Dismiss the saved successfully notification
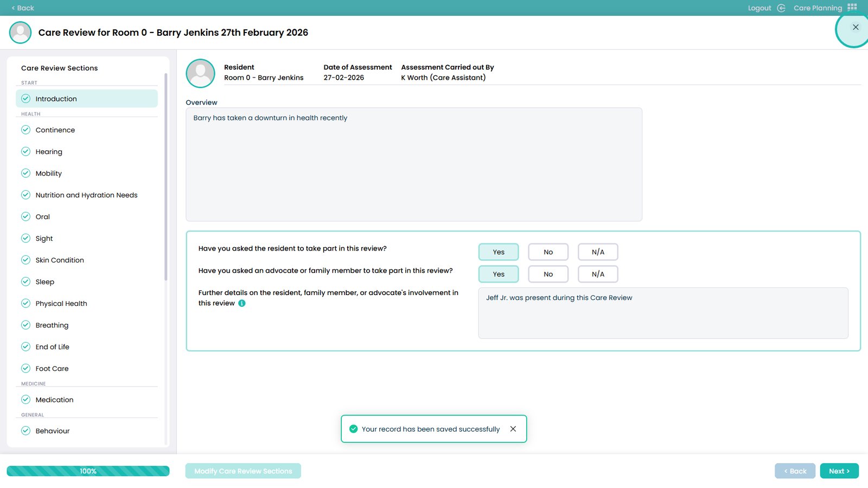This screenshot has height=488, width=868. (513, 429)
